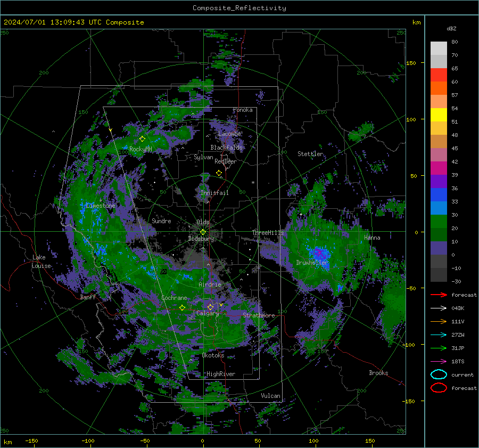Click the Strathmore city label

[x=259, y=315]
